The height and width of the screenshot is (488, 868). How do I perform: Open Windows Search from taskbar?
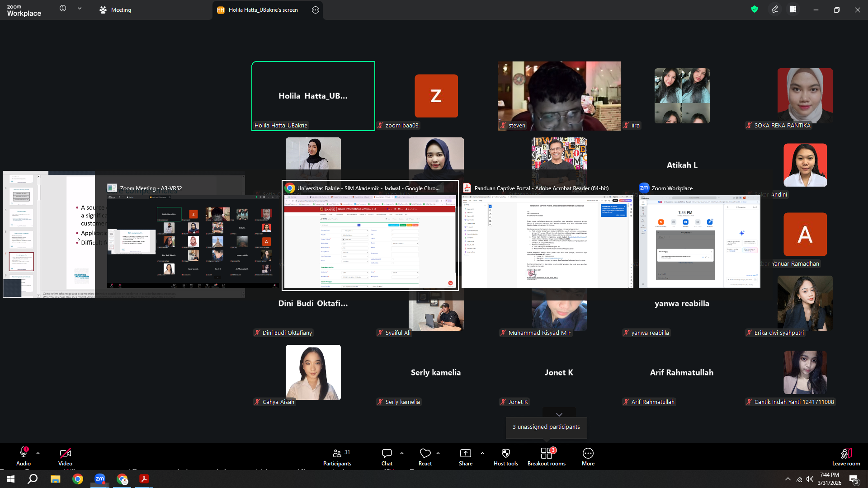point(33,479)
